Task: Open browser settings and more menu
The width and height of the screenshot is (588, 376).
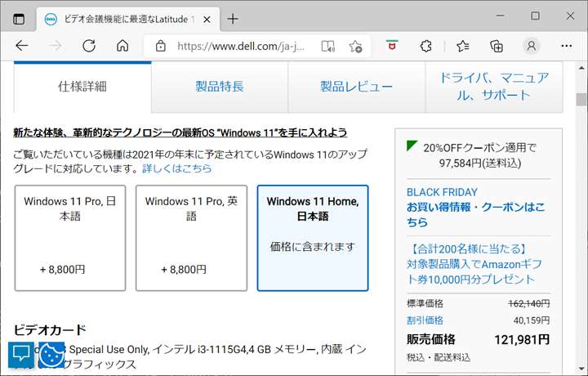Action: point(566,46)
